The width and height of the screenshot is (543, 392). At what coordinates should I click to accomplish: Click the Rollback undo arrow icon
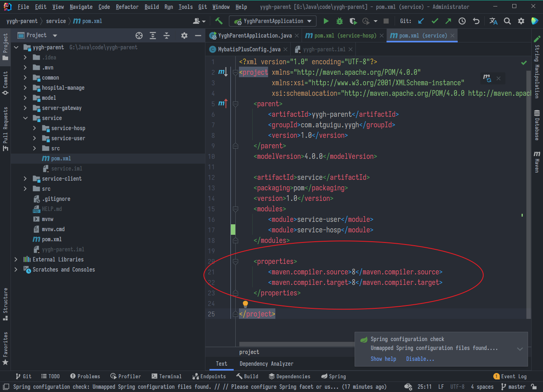(476, 21)
